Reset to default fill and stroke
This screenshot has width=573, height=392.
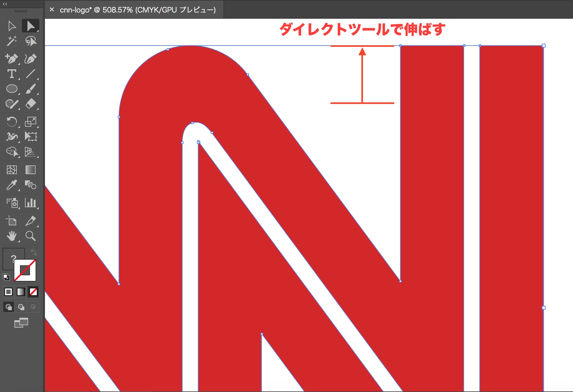6,277
